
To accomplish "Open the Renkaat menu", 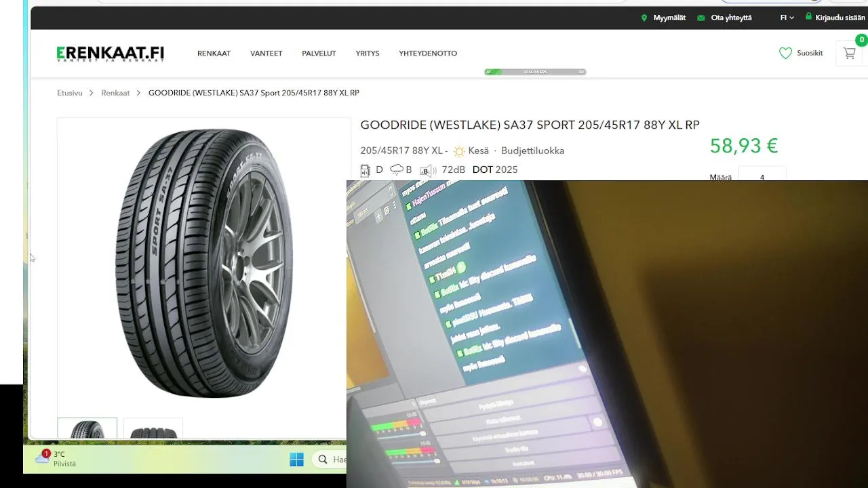I will tap(214, 54).
